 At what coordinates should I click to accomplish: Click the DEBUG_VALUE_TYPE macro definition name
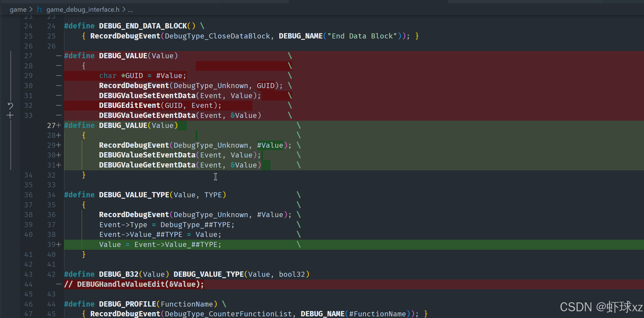point(134,195)
